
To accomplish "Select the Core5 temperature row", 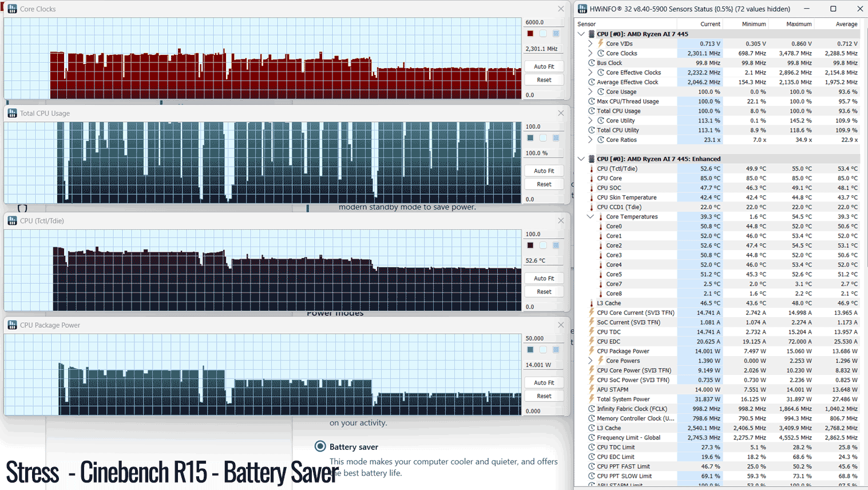I will pos(719,275).
